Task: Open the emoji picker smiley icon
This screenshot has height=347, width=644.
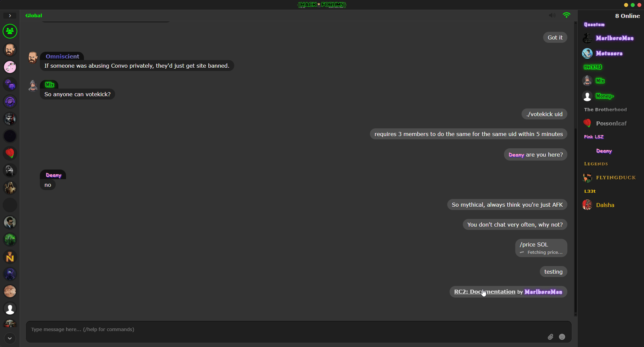Action: point(562,337)
